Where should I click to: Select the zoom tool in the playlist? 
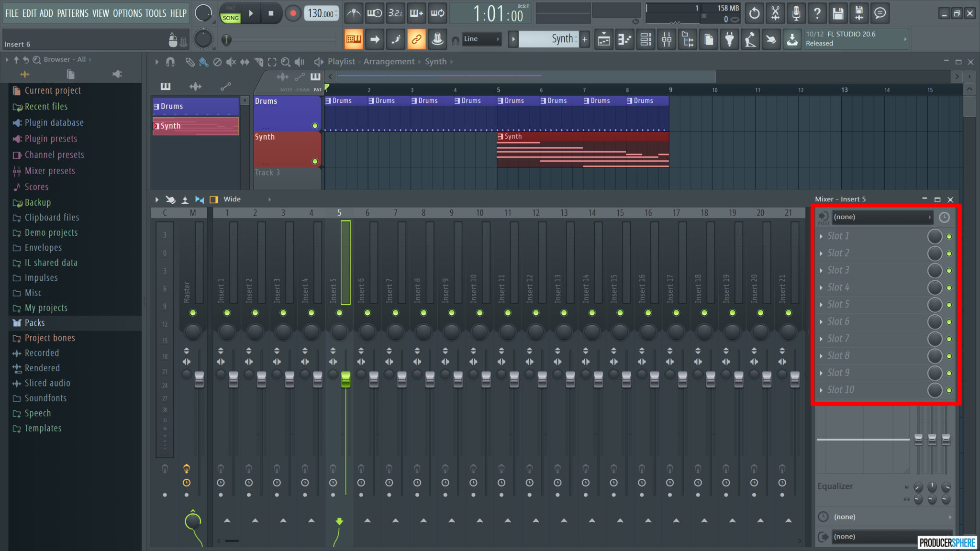coord(286,62)
